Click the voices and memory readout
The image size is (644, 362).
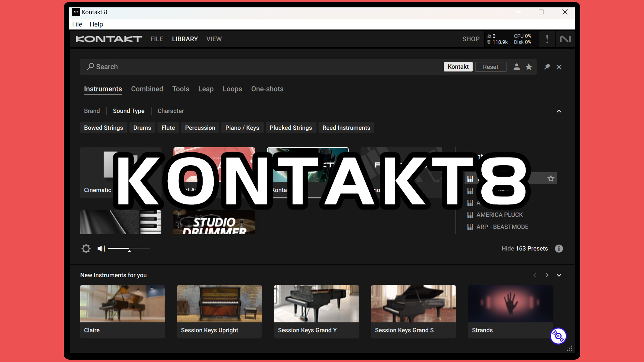coord(497,39)
